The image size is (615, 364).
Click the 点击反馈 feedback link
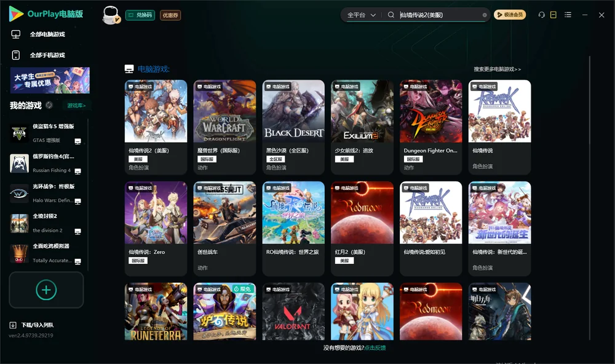[375, 348]
